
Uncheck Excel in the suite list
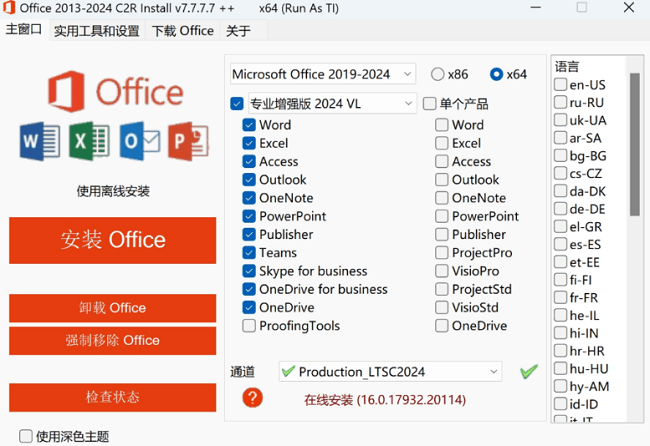249,143
